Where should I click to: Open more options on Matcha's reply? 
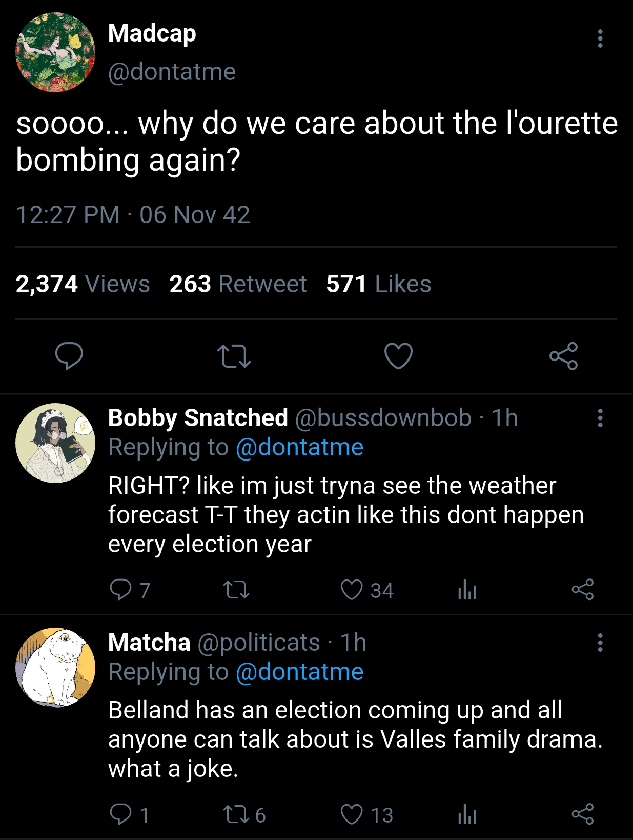600,643
